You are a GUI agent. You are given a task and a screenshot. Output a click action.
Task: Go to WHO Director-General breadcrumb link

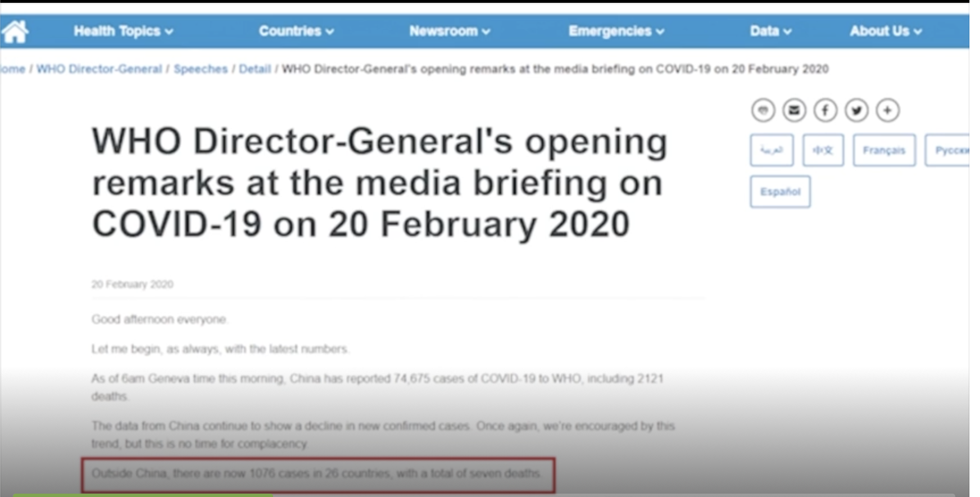(x=99, y=69)
